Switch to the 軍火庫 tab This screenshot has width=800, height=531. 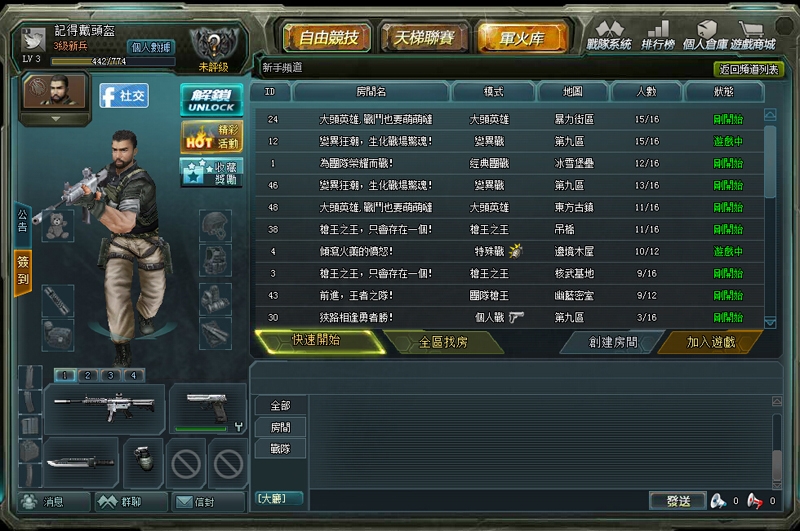521,37
